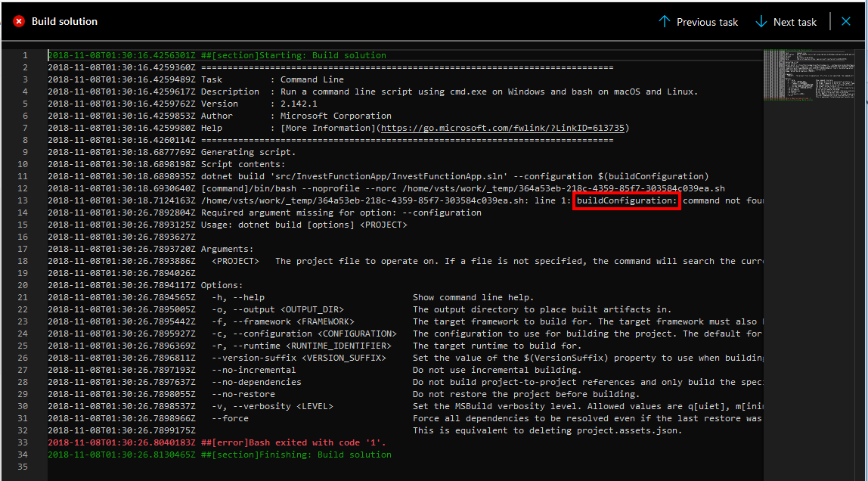This screenshot has width=868, height=481.
Task: Click the close X icon in the header
Action: click(846, 21)
